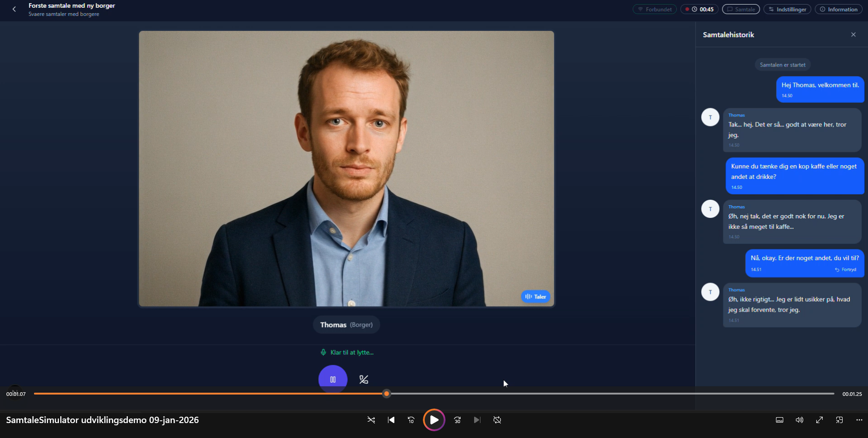This screenshot has width=868, height=438.
Task: End the call with the hang-up icon
Action: coord(364,380)
